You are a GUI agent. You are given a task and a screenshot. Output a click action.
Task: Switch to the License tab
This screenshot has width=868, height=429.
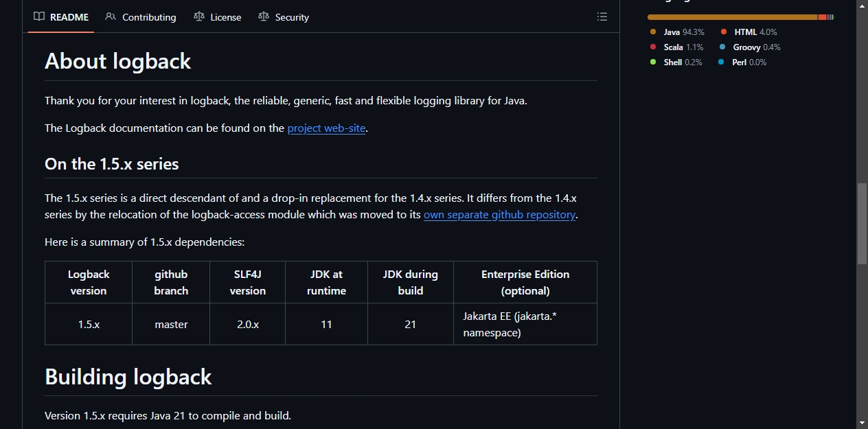[218, 17]
